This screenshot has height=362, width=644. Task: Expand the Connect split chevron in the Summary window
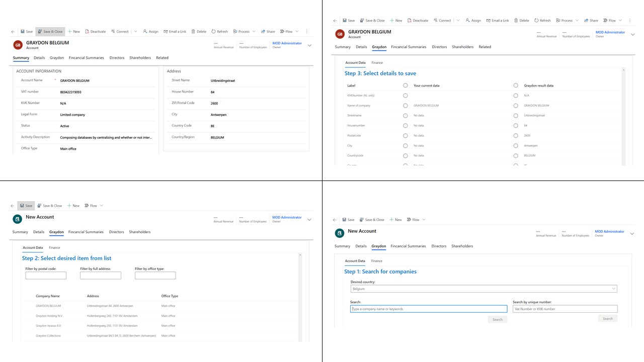(135, 32)
